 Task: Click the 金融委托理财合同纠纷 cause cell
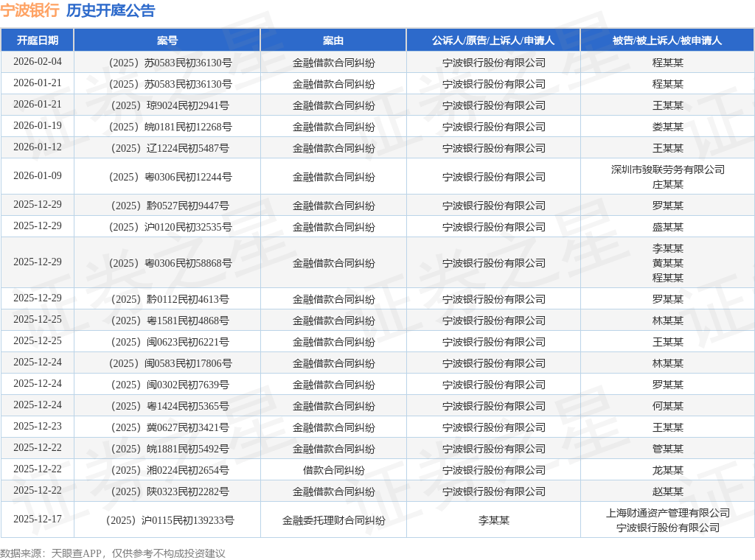click(x=333, y=520)
